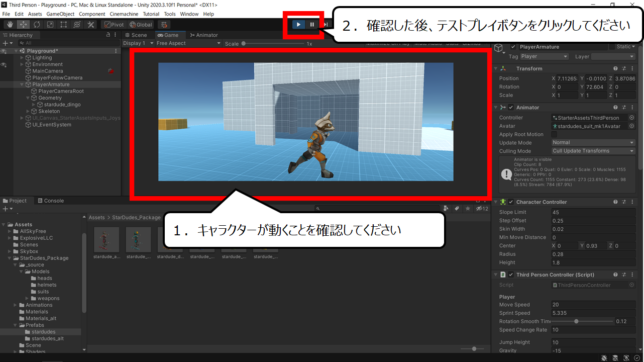The image size is (644, 362).
Task: Toggle the Static checkbox
Action: tap(611, 47)
